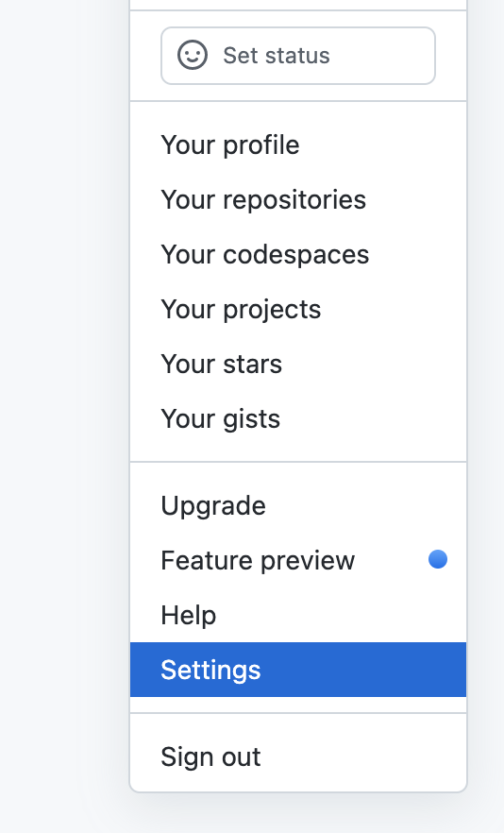Click the smiley face icon in Set status
The height and width of the screenshot is (833, 504).
193,55
